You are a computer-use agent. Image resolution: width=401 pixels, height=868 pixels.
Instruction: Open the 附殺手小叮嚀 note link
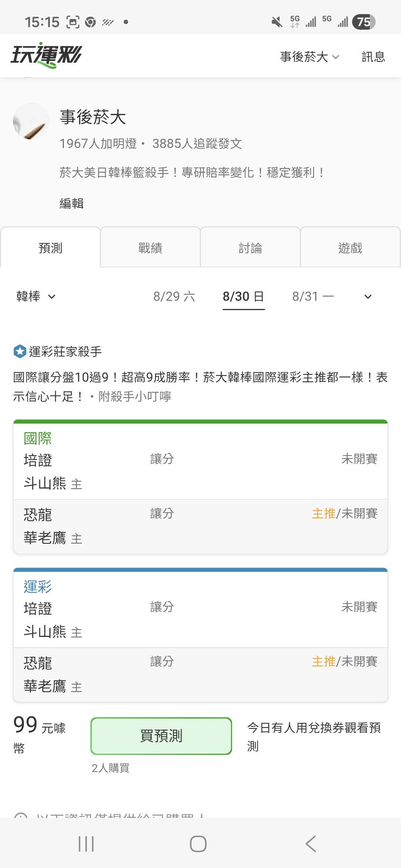point(135,397)
